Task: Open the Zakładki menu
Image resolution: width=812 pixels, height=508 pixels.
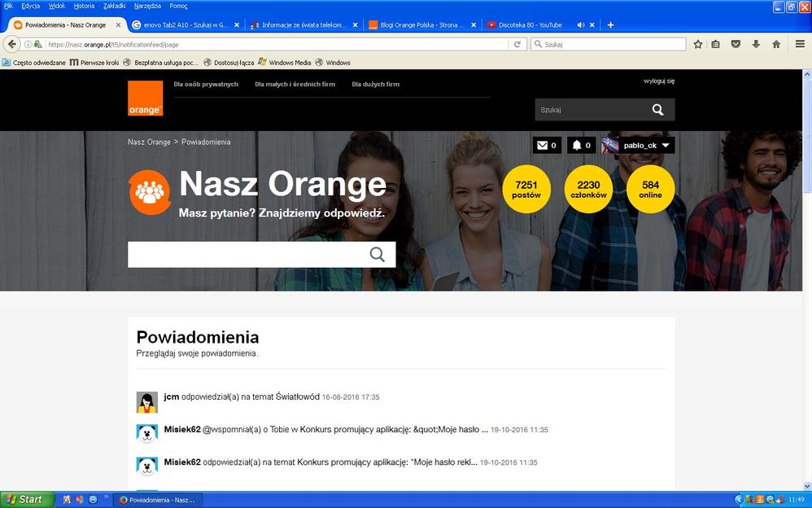Action: pyautogui.click(x=115, y=6)
